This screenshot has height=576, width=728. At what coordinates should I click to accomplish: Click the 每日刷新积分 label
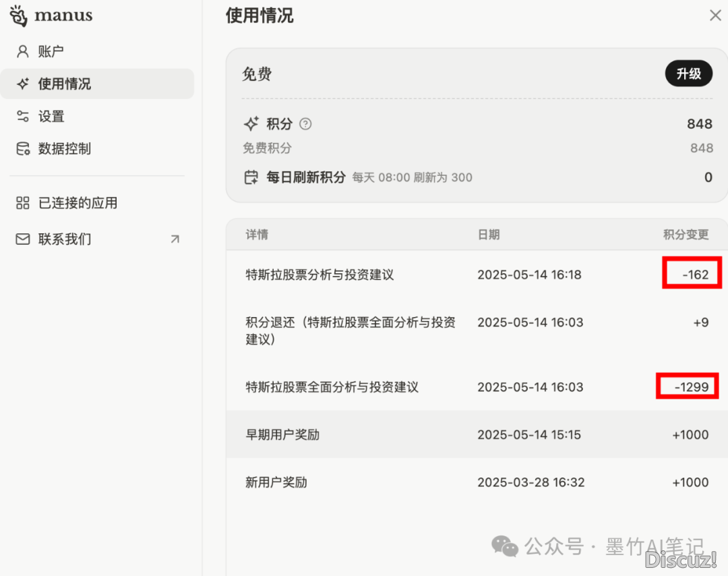pyautogui.click(x=306, y=177)
